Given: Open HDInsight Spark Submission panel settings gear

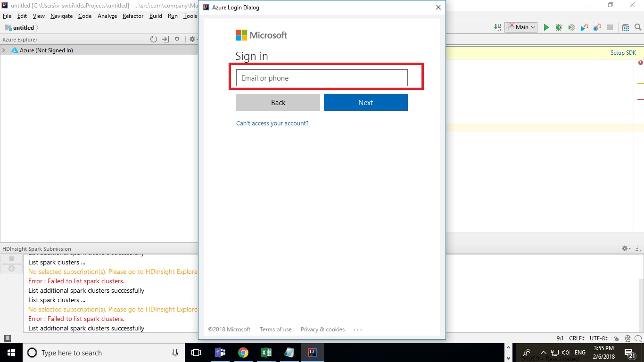Looking at the screenshot, I should [x=625, y=248].
